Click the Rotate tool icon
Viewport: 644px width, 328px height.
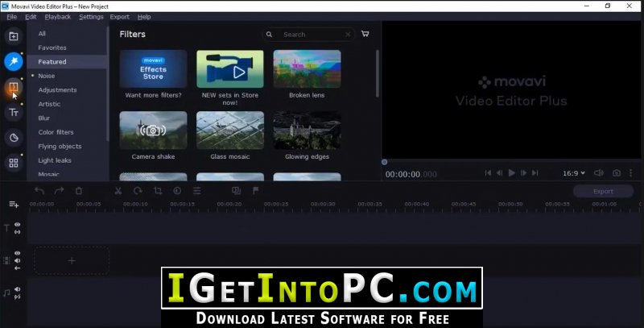[138, 191]
